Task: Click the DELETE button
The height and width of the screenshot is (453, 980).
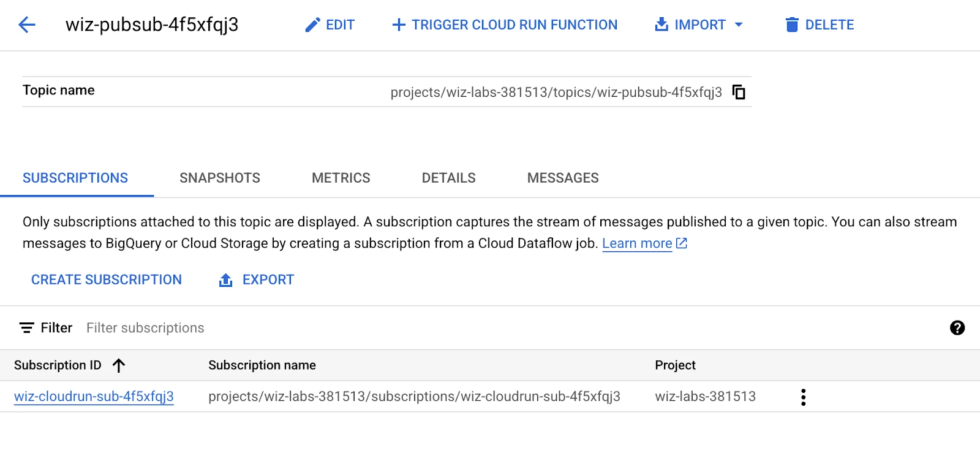Action: [819, 25]
